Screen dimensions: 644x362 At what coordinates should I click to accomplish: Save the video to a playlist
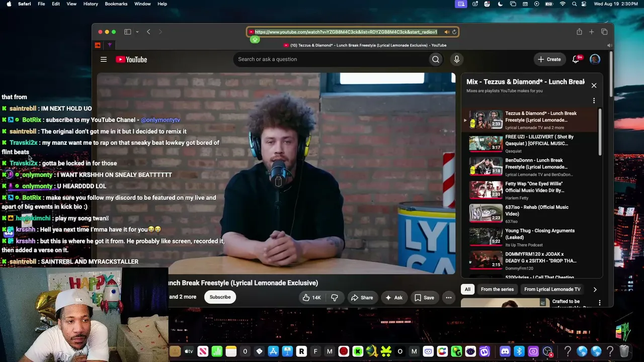[x=424, y=298]
